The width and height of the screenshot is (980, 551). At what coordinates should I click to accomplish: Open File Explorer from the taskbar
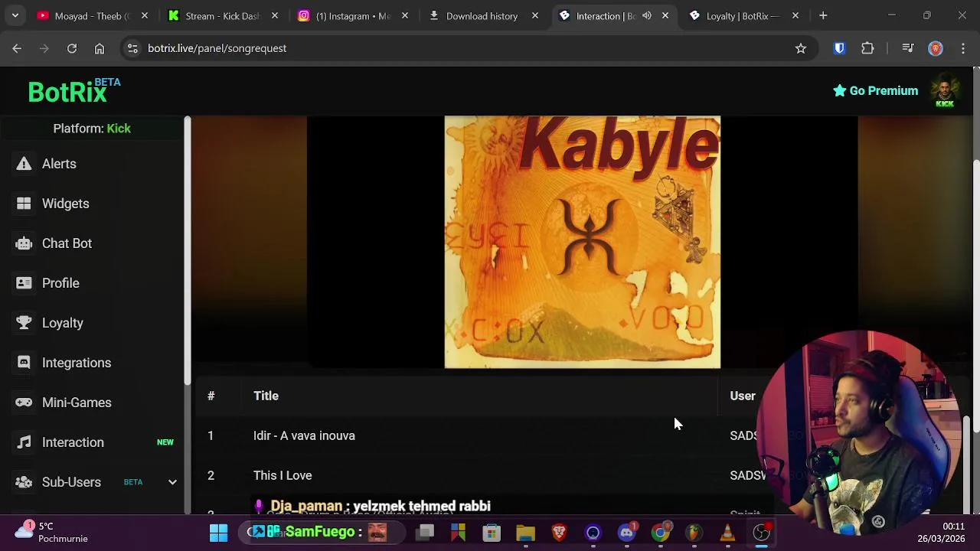pos(525,533)
